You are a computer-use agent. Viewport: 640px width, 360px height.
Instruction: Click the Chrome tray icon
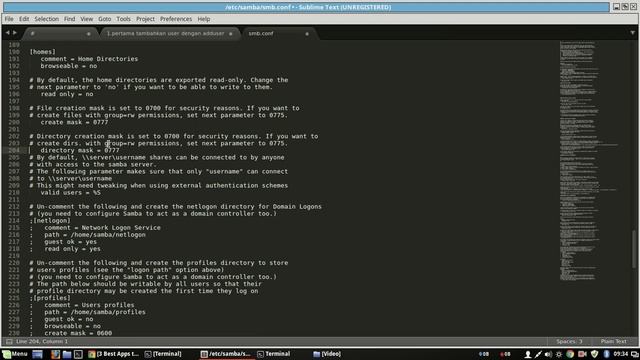(570, 354)
